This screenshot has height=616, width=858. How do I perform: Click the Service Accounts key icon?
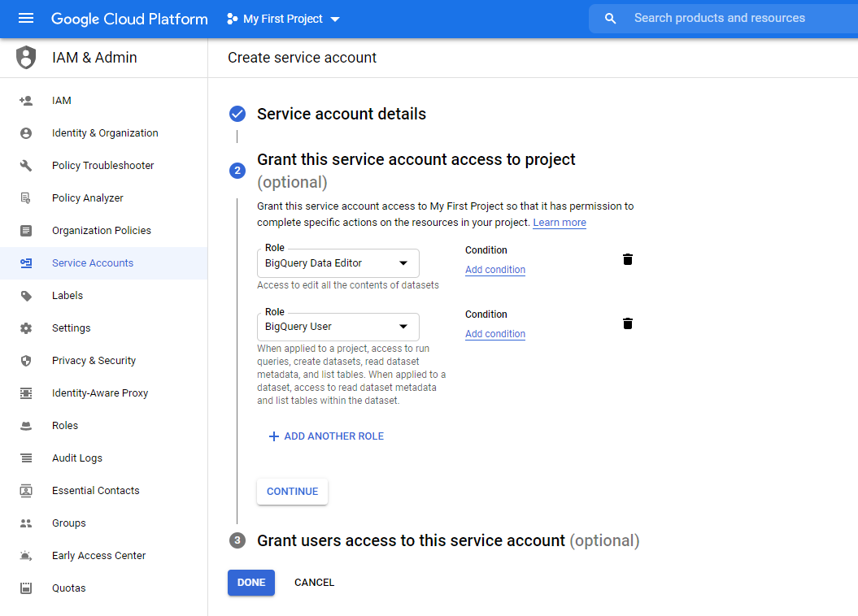coord(26,263)
